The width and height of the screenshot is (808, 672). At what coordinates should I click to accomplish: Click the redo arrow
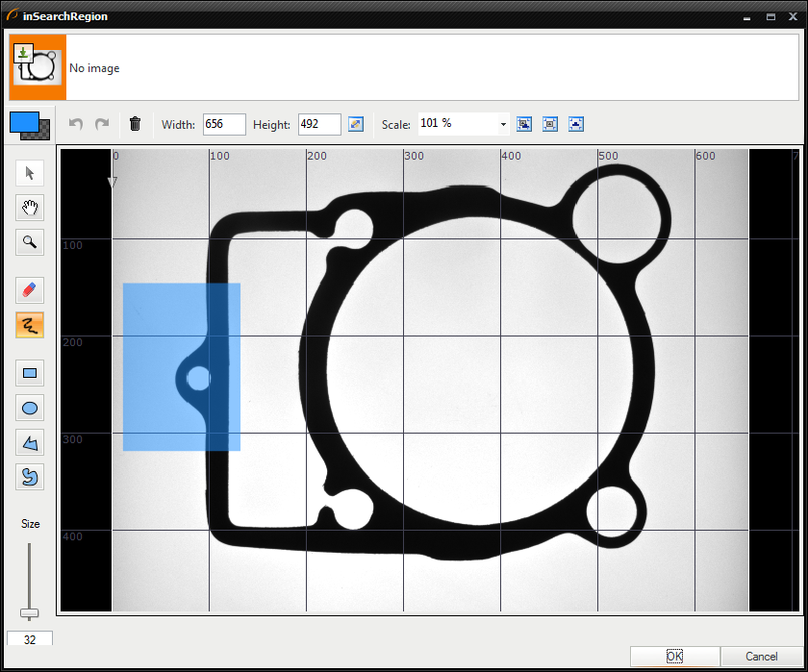tap(102, 124)
